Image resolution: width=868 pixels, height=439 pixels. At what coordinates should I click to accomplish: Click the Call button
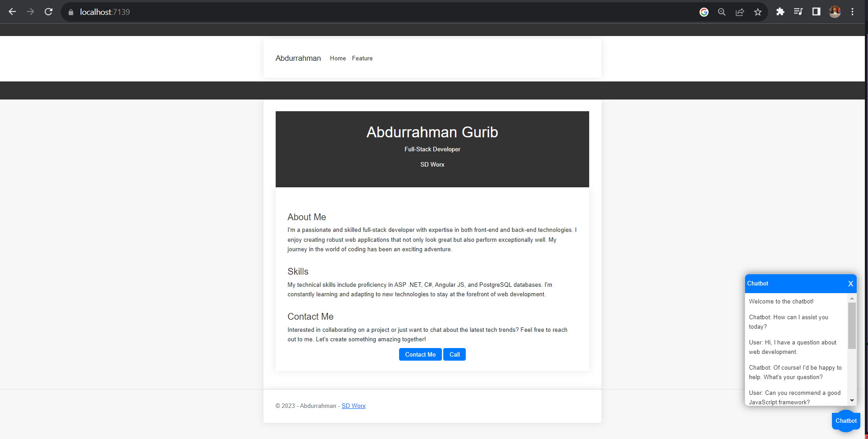point(454,354)
